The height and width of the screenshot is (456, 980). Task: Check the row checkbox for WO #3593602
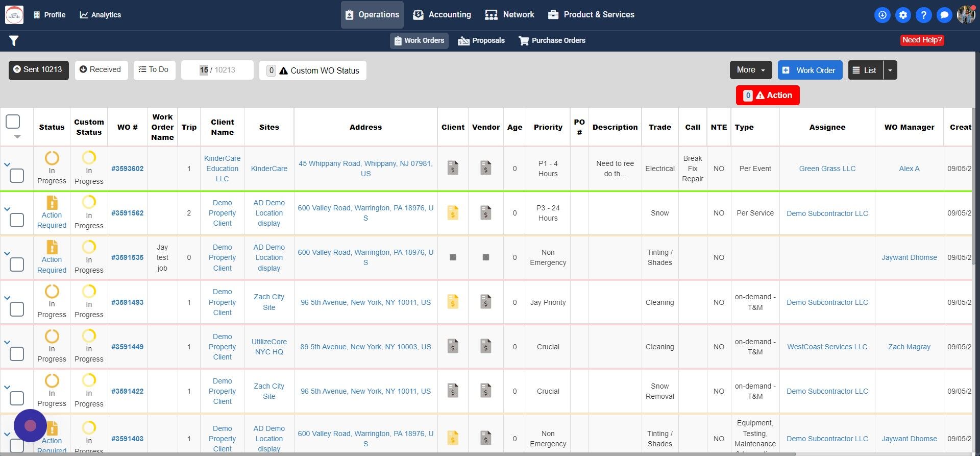(17, 176)
